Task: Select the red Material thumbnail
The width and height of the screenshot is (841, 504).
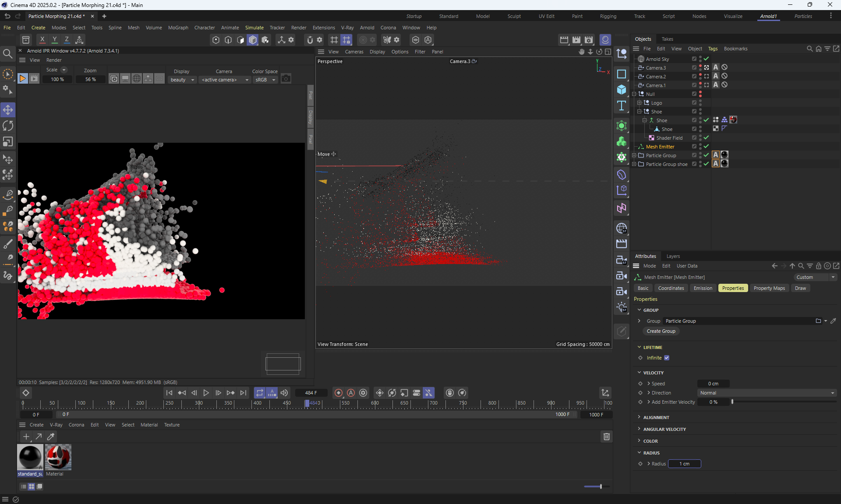Action: 58,457
